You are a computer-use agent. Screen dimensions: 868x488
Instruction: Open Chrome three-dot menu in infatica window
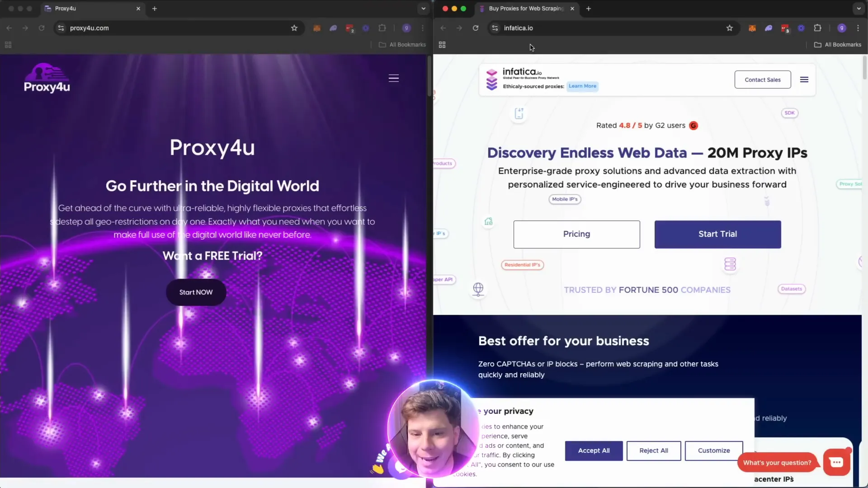858,28
